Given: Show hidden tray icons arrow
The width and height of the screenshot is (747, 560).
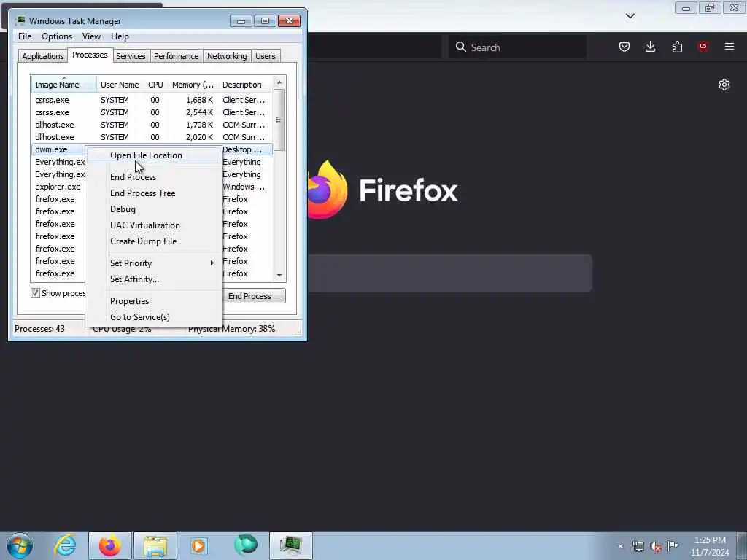Looking at the screenshot, I should click(x=620, y=547).
